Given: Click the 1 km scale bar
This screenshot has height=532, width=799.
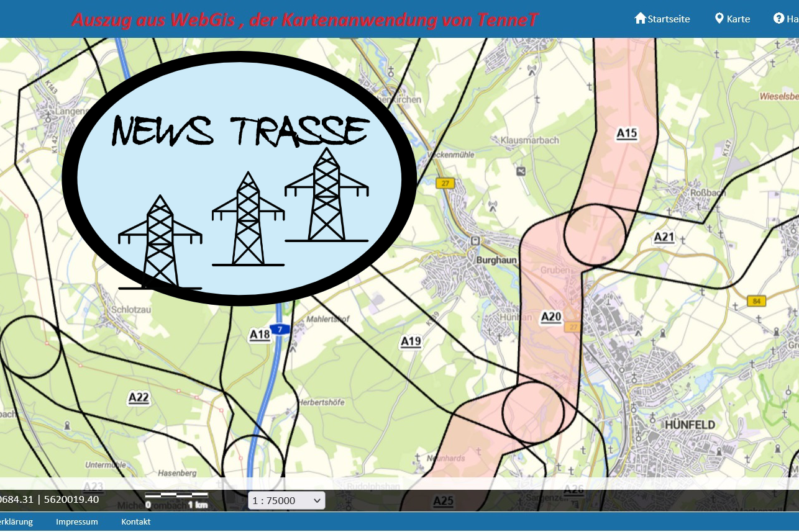Looking at the screenshot, I should click(176, 500).
